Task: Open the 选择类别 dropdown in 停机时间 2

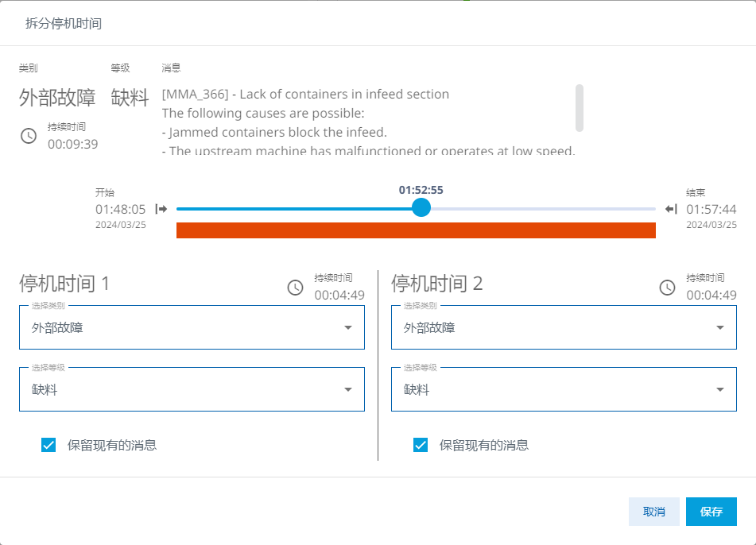Action: (x=563, y=327)
